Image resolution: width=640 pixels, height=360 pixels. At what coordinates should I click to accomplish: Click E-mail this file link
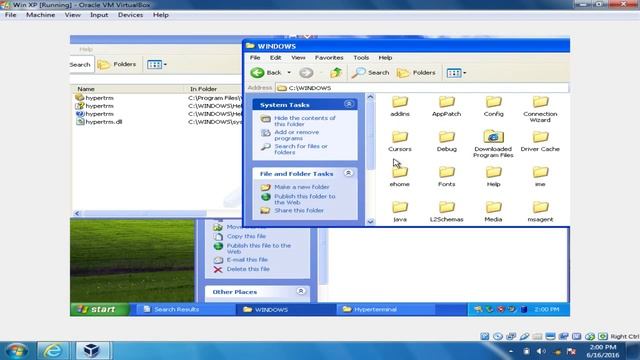click(247, 260)
